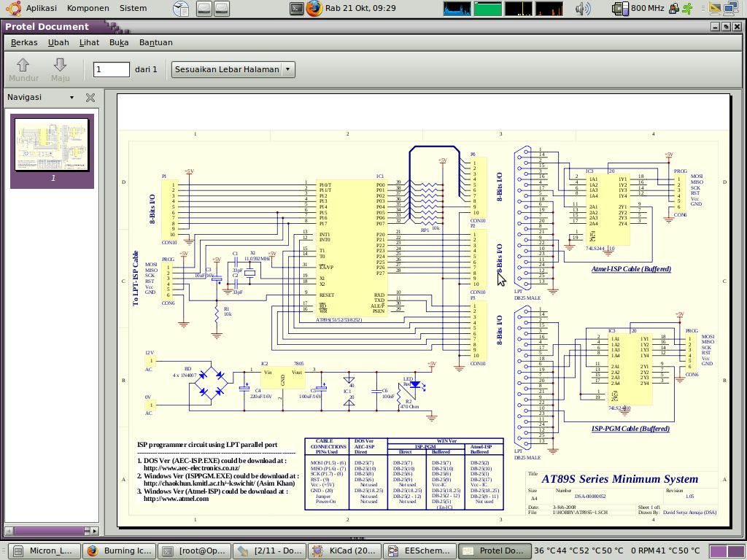Switch to Micron_L... taskbar window
The height and width of the screenshot is (560, 747).
point(44,551)
